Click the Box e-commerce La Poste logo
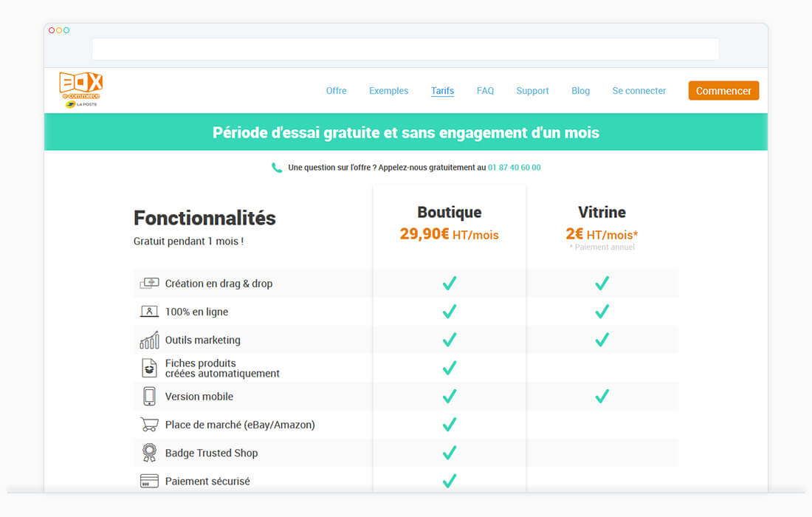The width and height of the screenshot is (812, 517). tap(80, 90)
